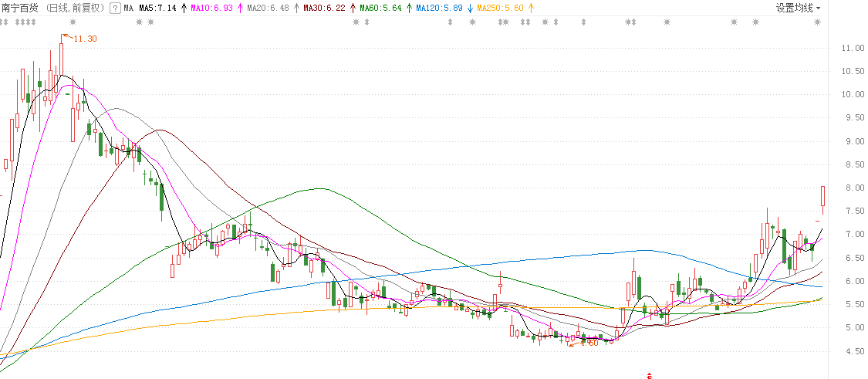Click the orange MA250:5.60 label
868x379 pixels.
tap(500, 8)
